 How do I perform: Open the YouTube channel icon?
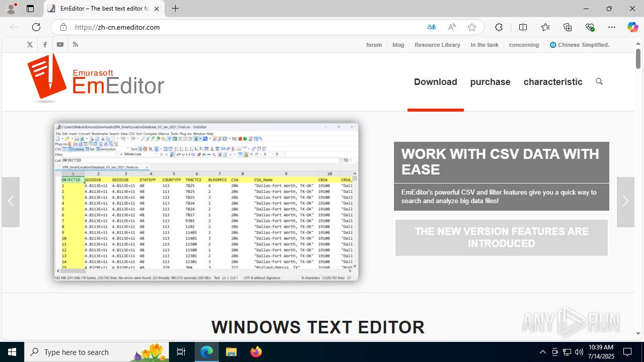click(60, 45)
